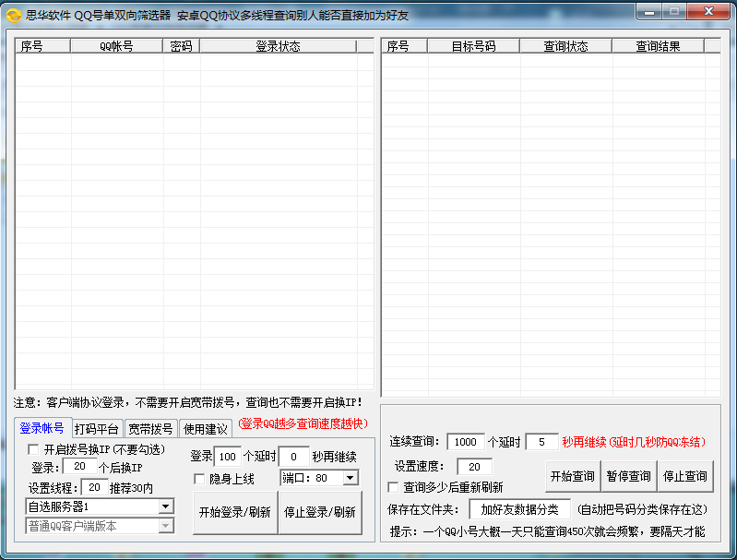The image size is (737, 560).
Task: Edit the 登录 100 个 input field
Action: click(228, 456)
